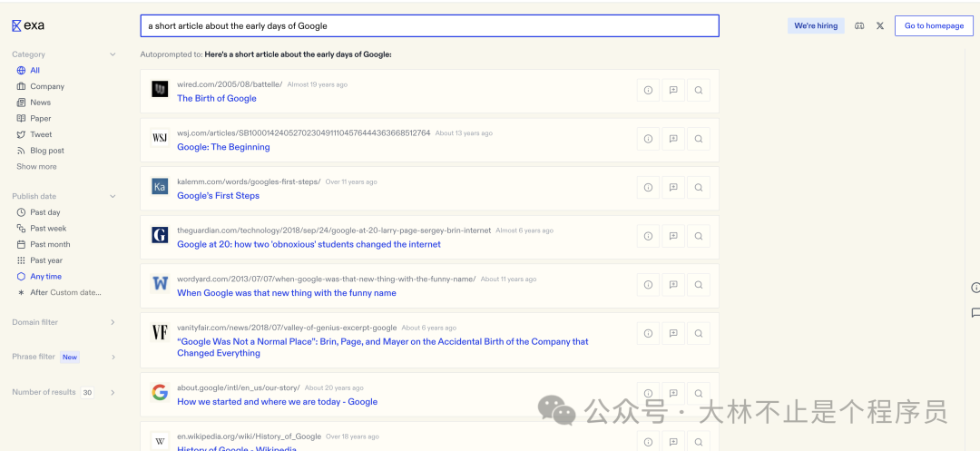Select the News category filter
Viewport: 980px width, 451px height.
coord(34,103)
